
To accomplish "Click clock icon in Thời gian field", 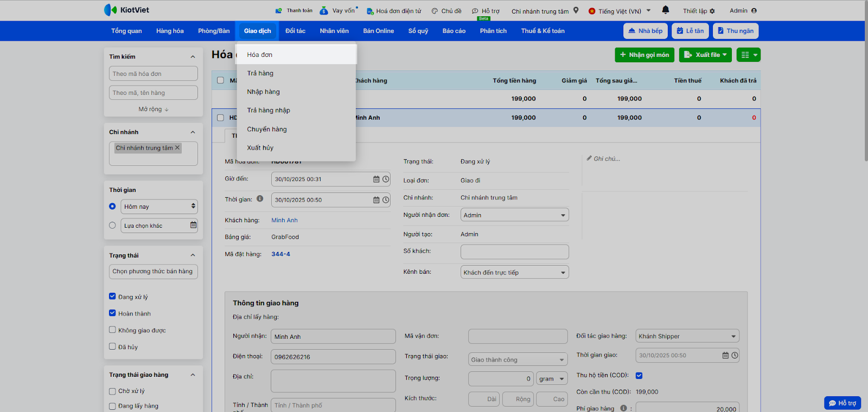I will (x=386, y=200).
